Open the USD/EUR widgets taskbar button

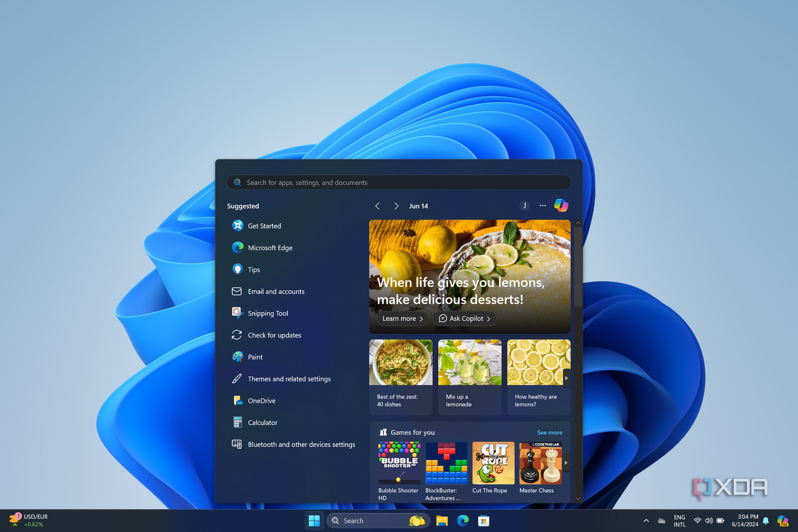28,520
